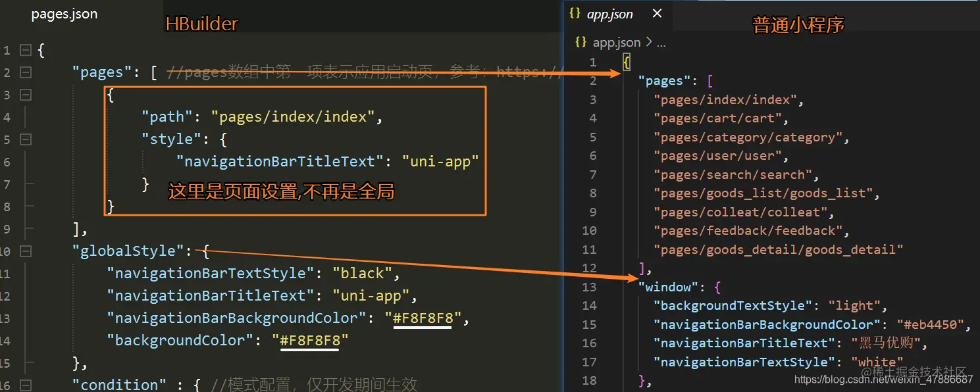Close the app.json tab

657,14
